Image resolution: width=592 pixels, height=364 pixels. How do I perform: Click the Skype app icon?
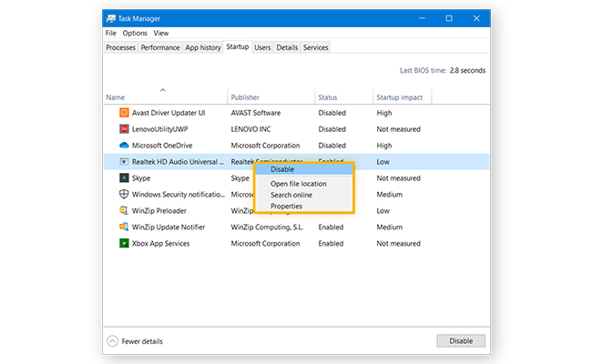124,177
